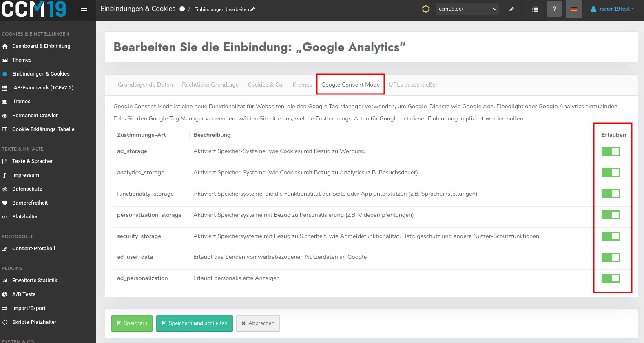Click the Abbrechen button
The image size is (644, 343).
point(258,323)
